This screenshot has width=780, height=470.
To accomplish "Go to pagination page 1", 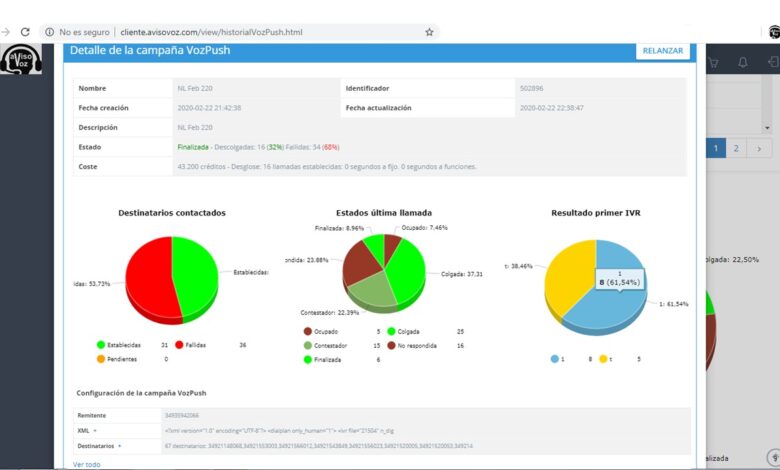I will [716, 148].
